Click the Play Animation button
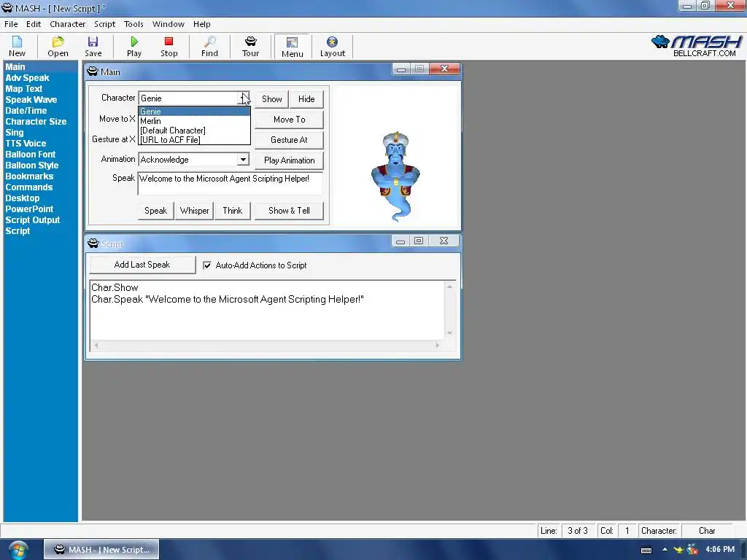The width and height of the screenshot is (747, 560). [x=289, y=160]
